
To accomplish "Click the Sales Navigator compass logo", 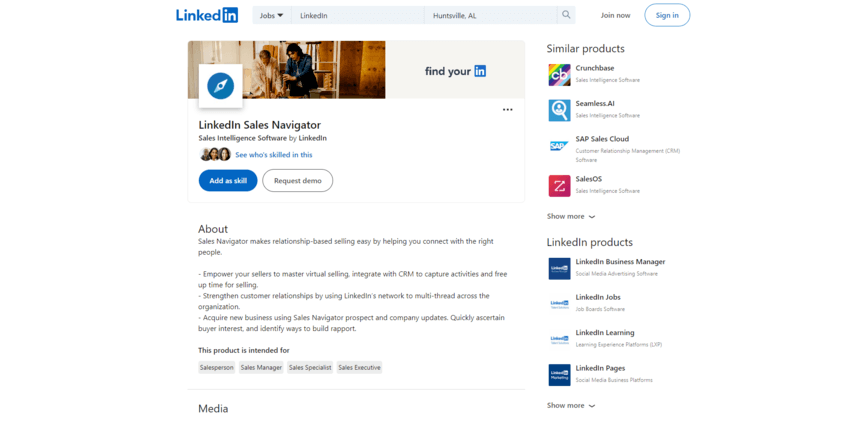I will coord(220,86).
